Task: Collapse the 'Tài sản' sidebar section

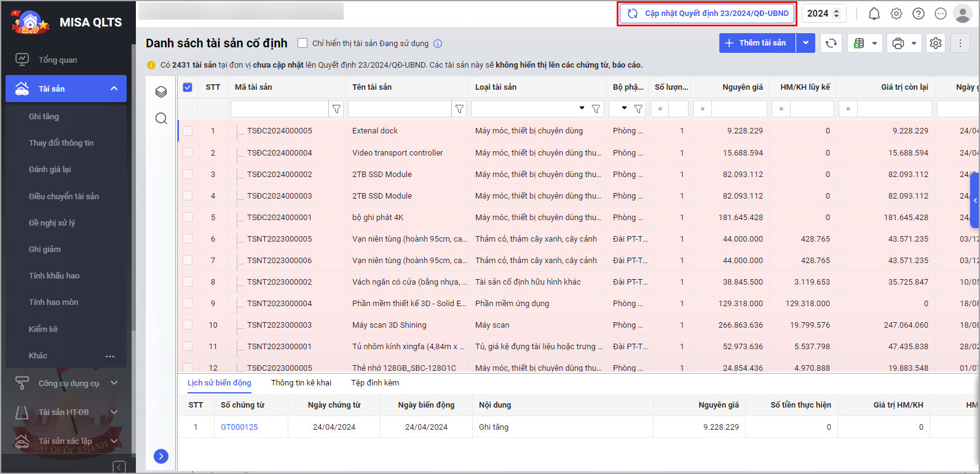Action: (114, 89)
